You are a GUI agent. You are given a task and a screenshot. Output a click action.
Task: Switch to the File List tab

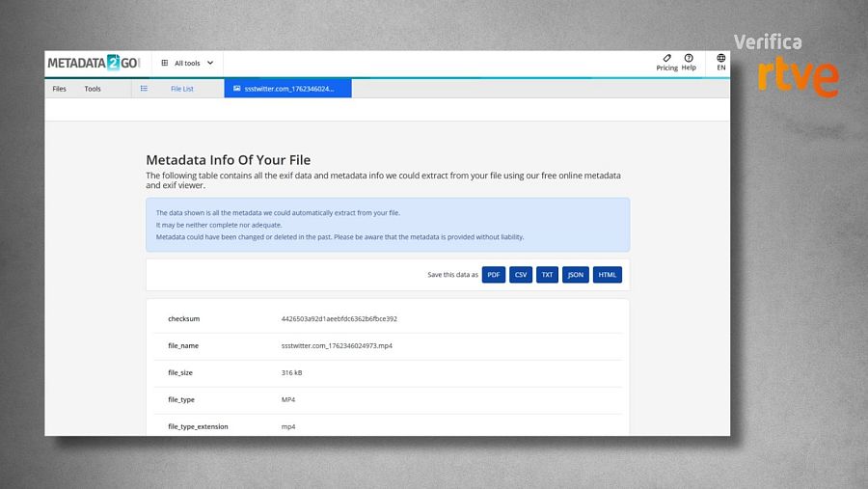coord(182,89)
